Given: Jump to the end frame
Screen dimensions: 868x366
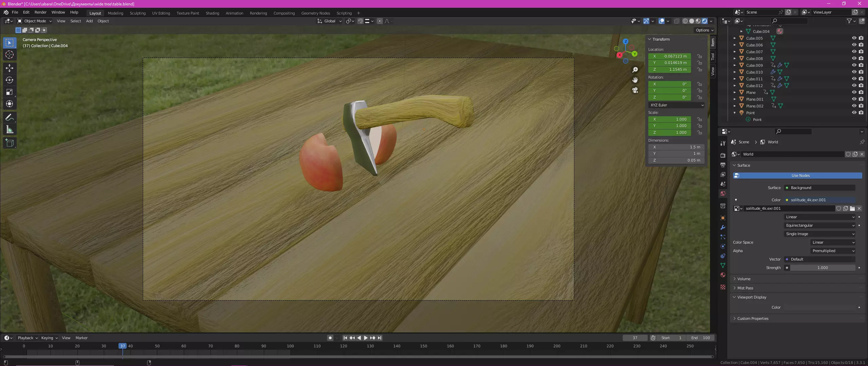Looking at the screenshot, I should pos(379,338).
